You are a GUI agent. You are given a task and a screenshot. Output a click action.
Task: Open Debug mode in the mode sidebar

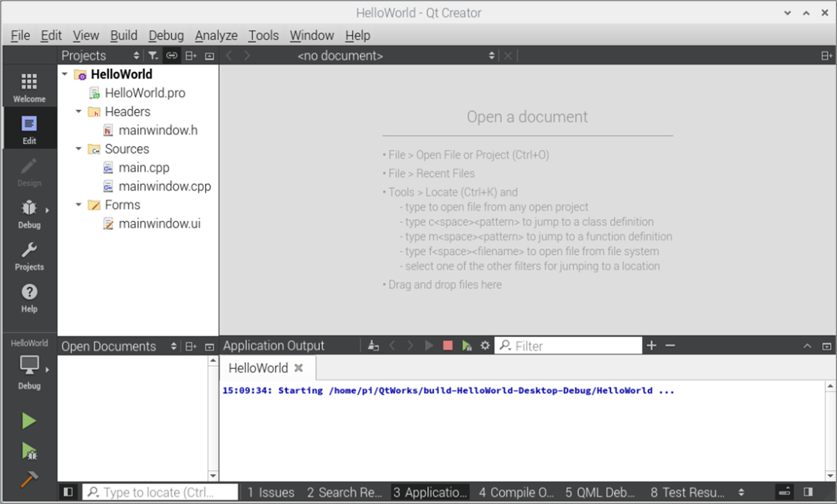(29, 214)
